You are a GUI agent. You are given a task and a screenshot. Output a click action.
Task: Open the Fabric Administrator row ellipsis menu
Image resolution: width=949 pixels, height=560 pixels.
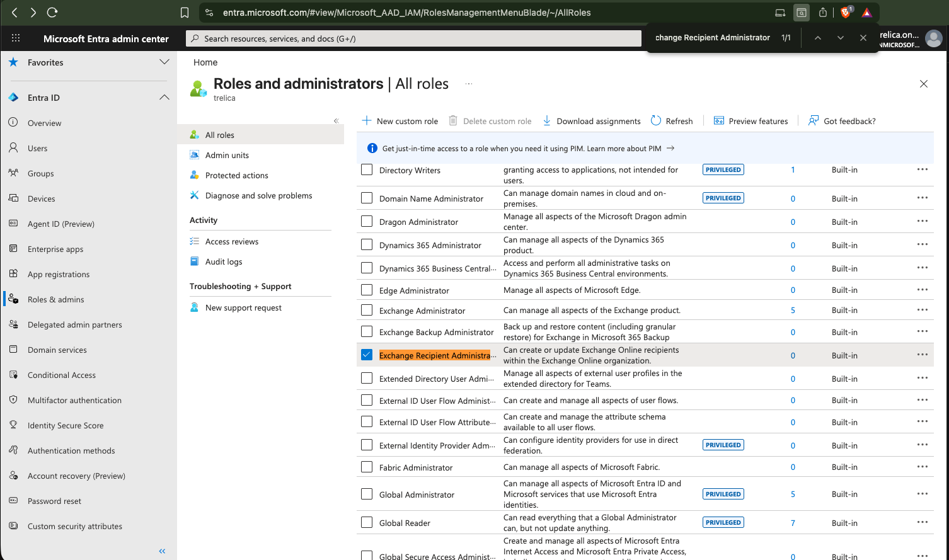coord(923,467)
